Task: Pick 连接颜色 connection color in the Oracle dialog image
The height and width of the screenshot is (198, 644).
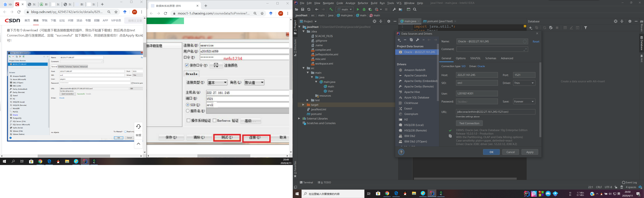Action: tap(216, 65)
